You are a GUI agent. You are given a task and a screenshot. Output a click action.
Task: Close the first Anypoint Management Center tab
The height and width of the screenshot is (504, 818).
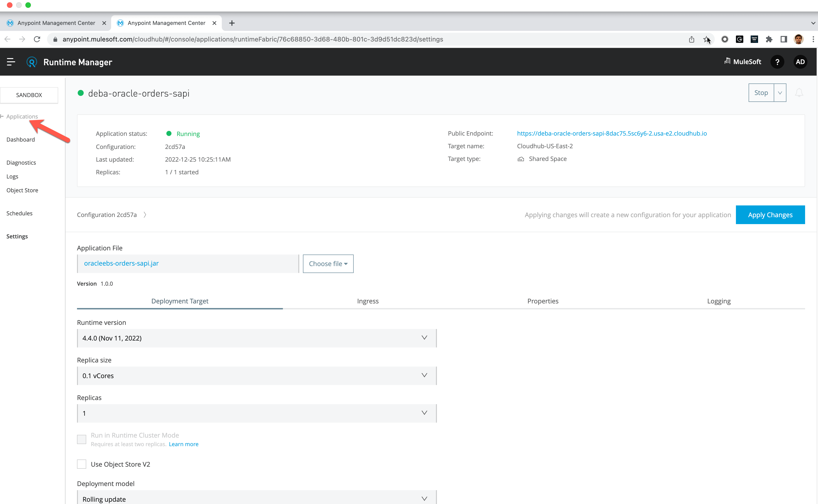click(104, 23)
